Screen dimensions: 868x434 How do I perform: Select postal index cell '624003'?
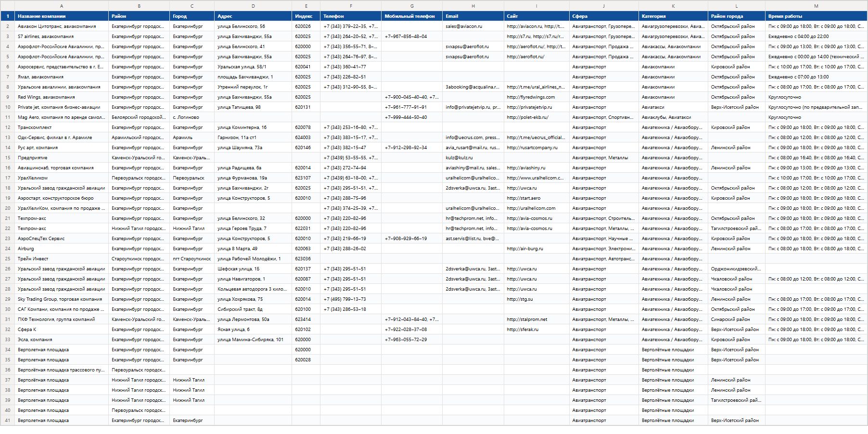[306, 138]
